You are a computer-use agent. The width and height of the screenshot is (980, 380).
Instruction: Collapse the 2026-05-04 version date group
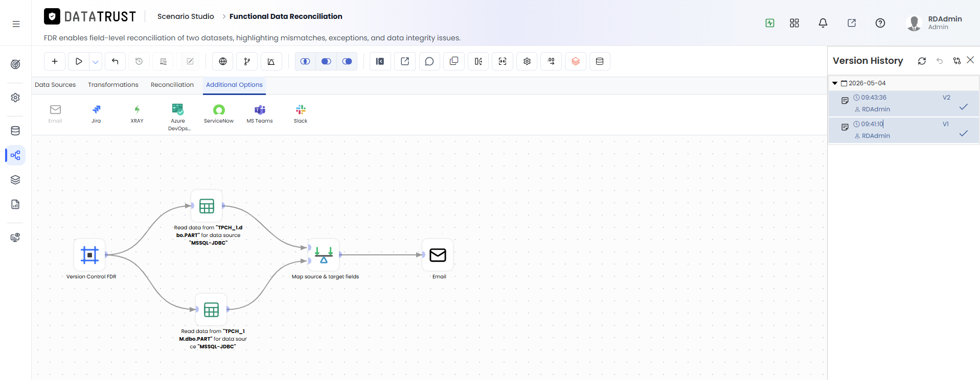[835, 83]
